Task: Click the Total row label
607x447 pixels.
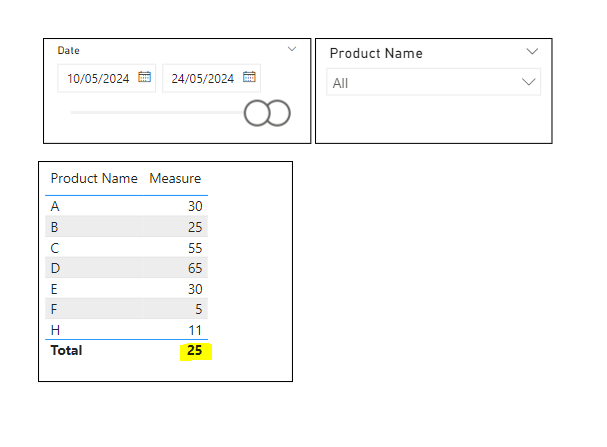Action: pyautogui.click(x=66, y=350)
